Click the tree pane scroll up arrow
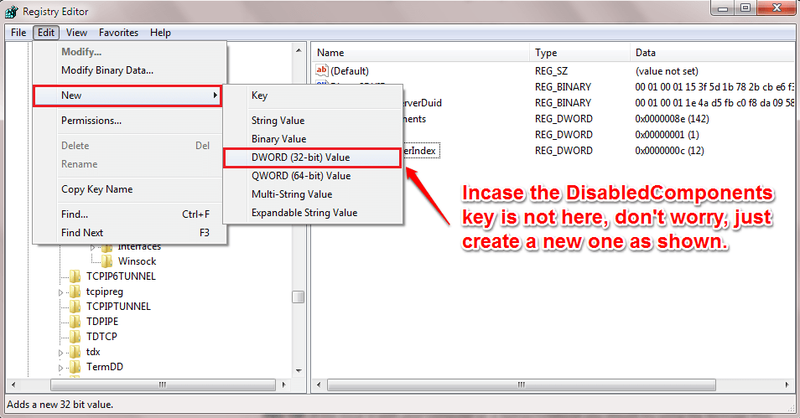The height and width of the screenshot is (418, 800). click(x=298, y=50)
